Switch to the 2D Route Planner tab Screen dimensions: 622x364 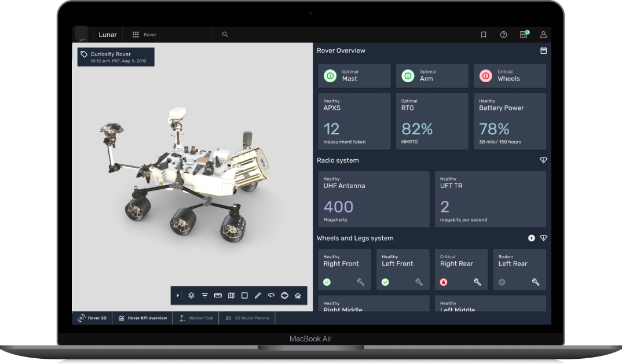coord(247,318)
